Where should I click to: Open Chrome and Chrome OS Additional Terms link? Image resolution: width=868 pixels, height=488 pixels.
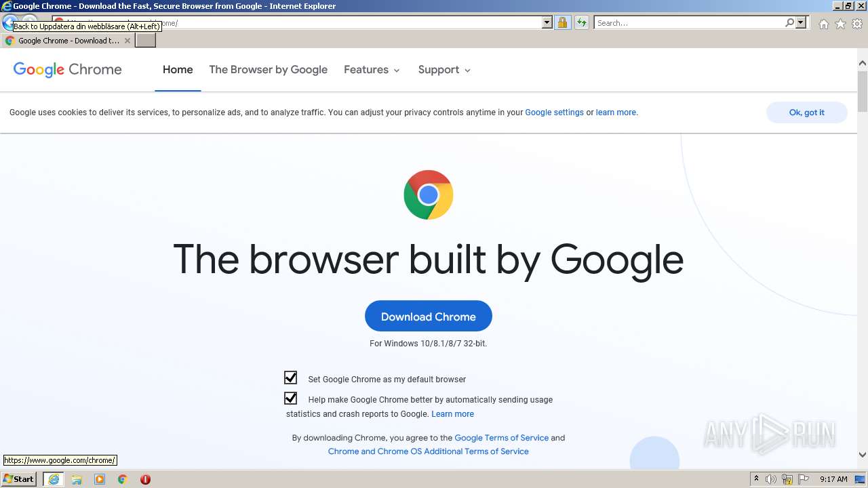[x=429, y=451]
